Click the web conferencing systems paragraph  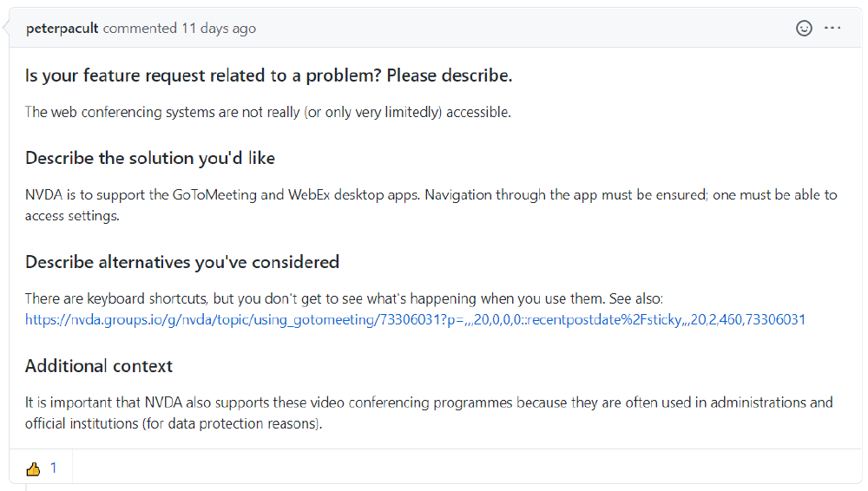[268, 113]
